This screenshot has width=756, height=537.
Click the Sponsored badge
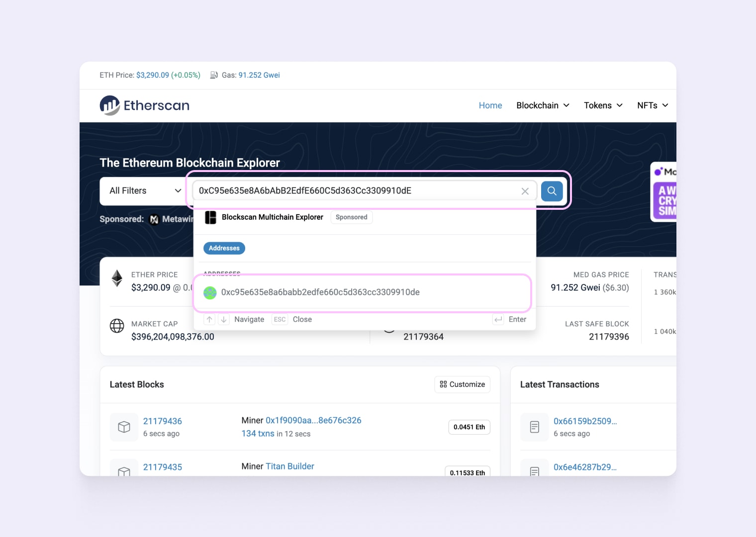[352, 217]
